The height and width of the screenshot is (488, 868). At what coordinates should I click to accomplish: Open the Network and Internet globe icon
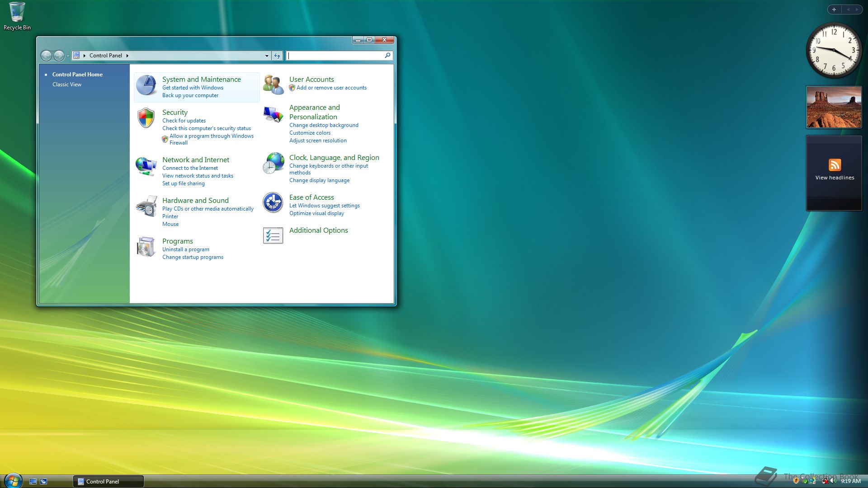click(146, 166)
